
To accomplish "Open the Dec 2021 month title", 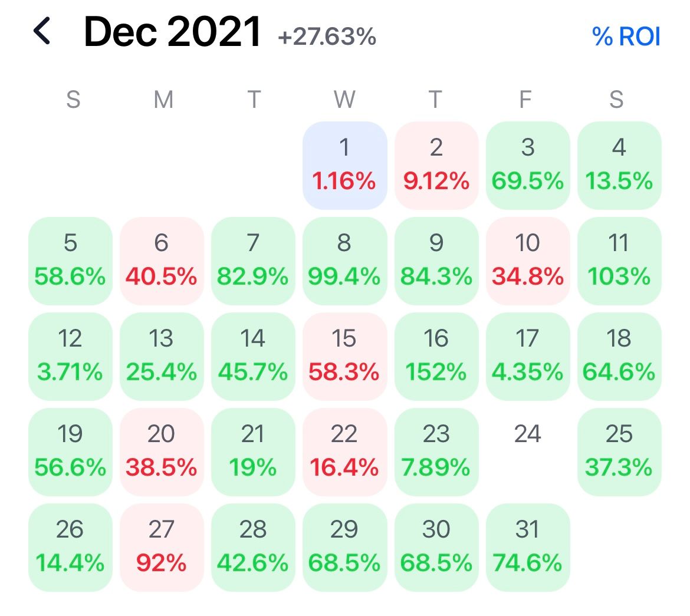I will click(172, 32).
